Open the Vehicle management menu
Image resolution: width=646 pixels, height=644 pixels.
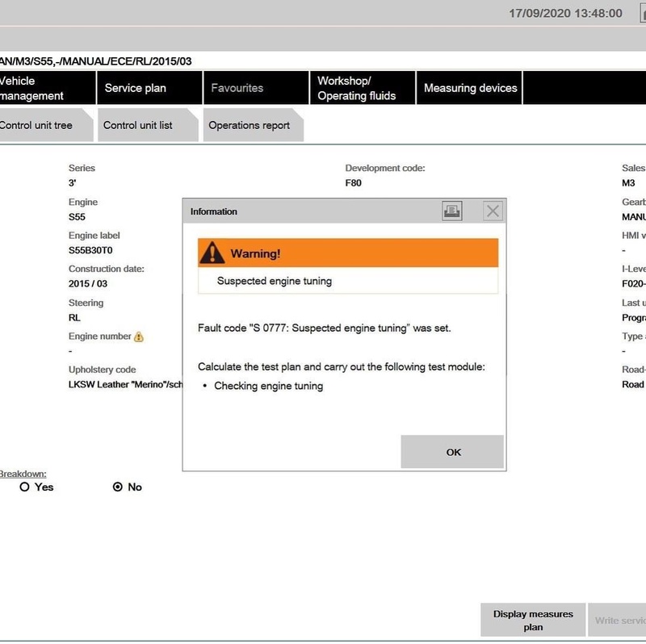(x=47, y=88)
